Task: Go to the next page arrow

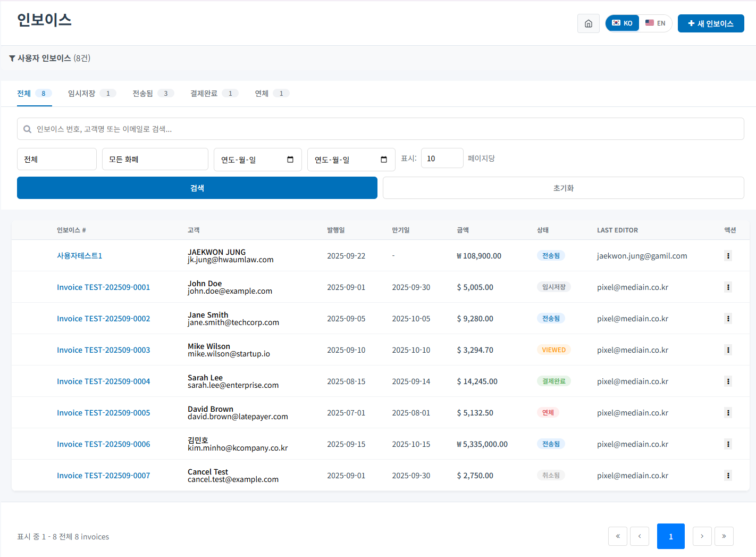Action: tap(702, 536)
